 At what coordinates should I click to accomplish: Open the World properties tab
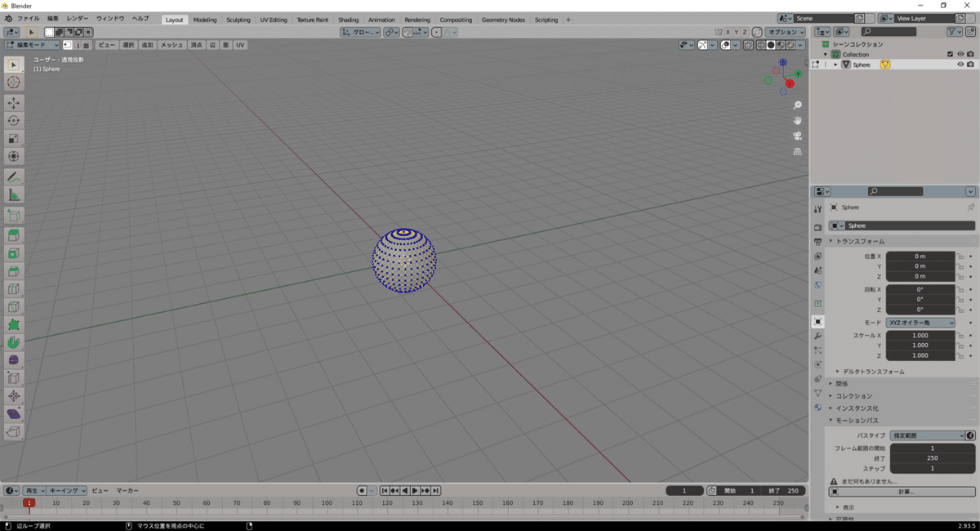tap(818, 285)
